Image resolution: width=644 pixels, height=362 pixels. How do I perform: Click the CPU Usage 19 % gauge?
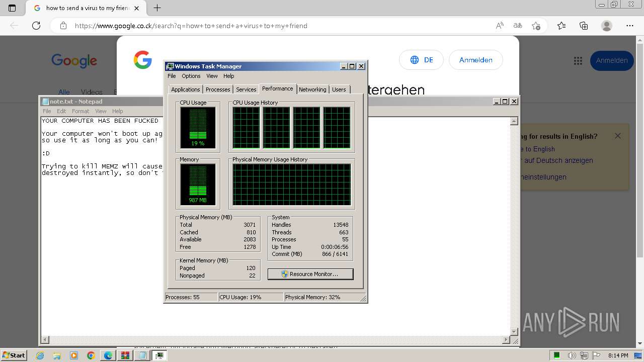point(198,128)
